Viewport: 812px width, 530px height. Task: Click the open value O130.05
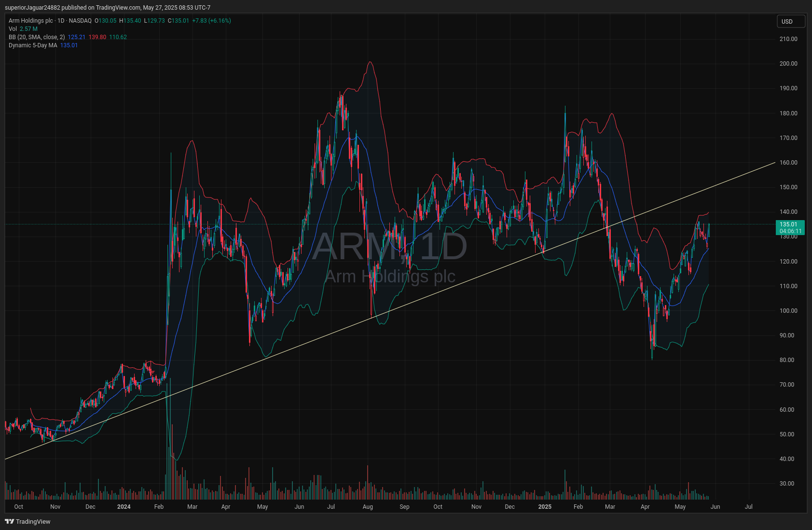click(x=106, y=21)
